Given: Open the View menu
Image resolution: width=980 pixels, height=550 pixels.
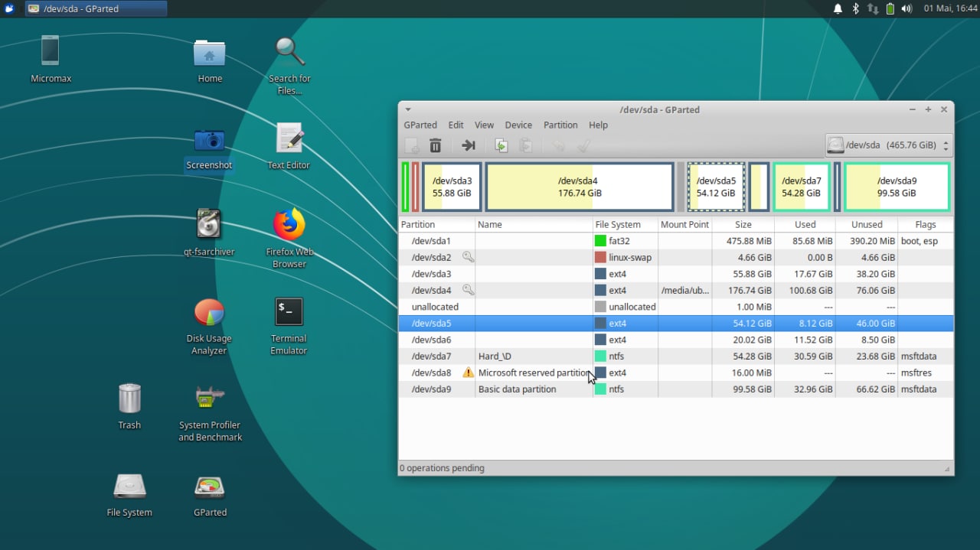Looking at the screenshot, I should click(484, 125).
